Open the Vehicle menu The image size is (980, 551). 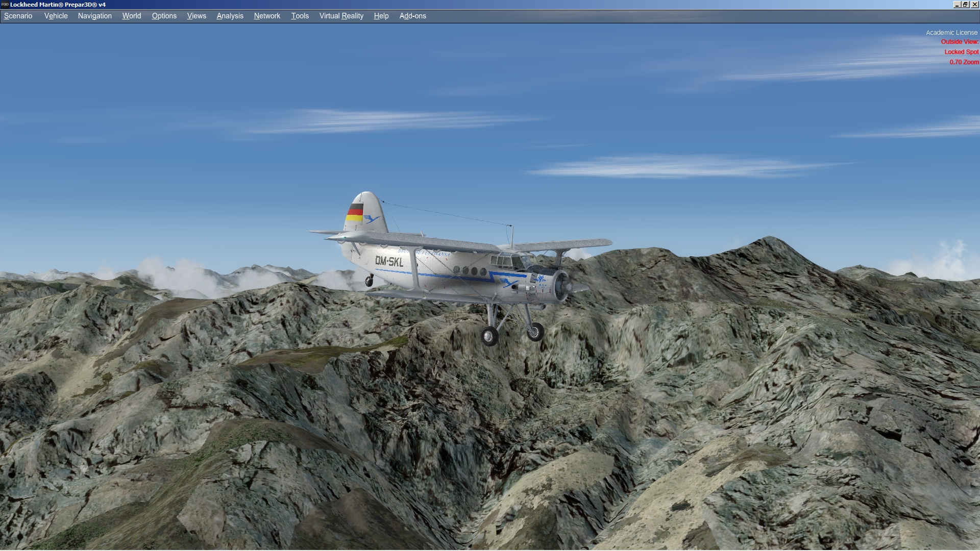[56, 16]
